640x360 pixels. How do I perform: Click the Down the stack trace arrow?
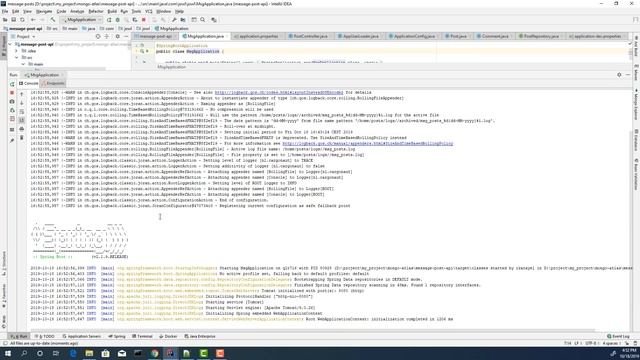[22, 103]
